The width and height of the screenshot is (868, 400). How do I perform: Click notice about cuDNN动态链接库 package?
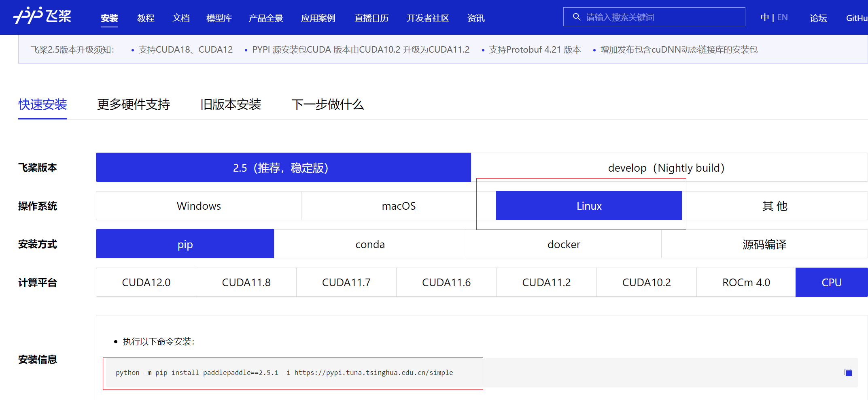[x=679, y=49]
